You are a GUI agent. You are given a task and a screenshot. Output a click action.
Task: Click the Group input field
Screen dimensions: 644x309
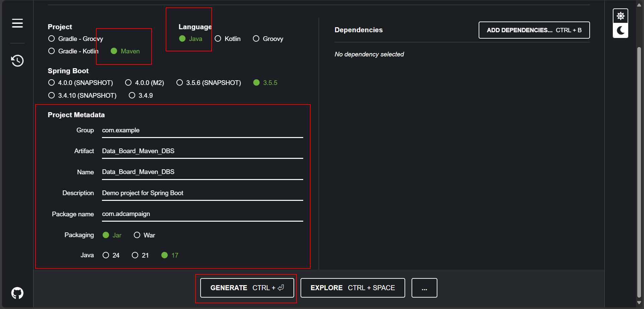pyautogui.click(x=203, y=130)
